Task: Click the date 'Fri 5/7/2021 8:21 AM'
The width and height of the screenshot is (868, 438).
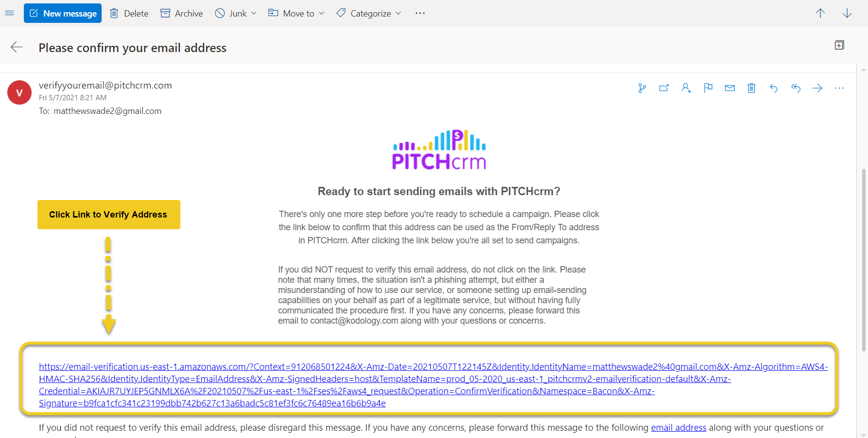Action: (73, 98)
